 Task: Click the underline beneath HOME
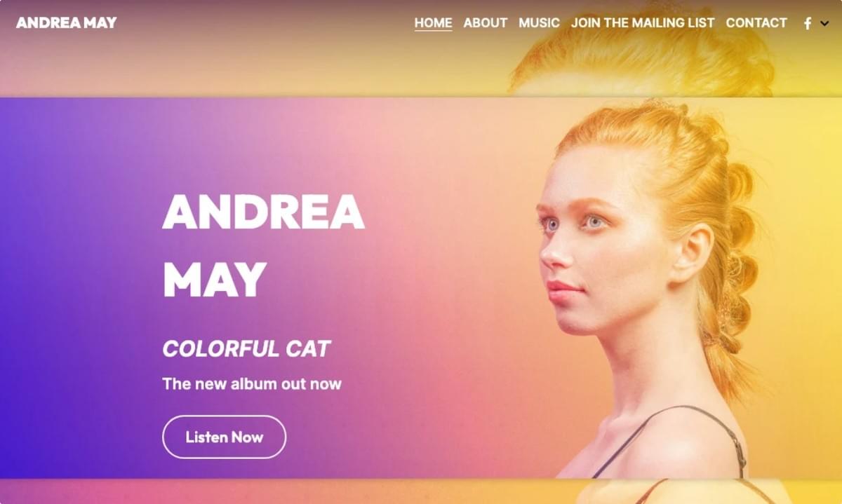click(433, 31)
